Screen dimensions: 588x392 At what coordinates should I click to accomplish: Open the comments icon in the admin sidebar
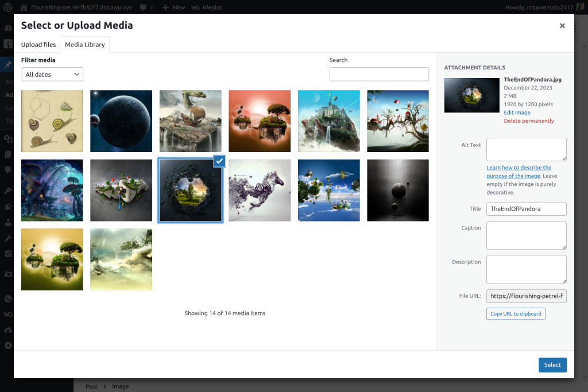(7, 170)
